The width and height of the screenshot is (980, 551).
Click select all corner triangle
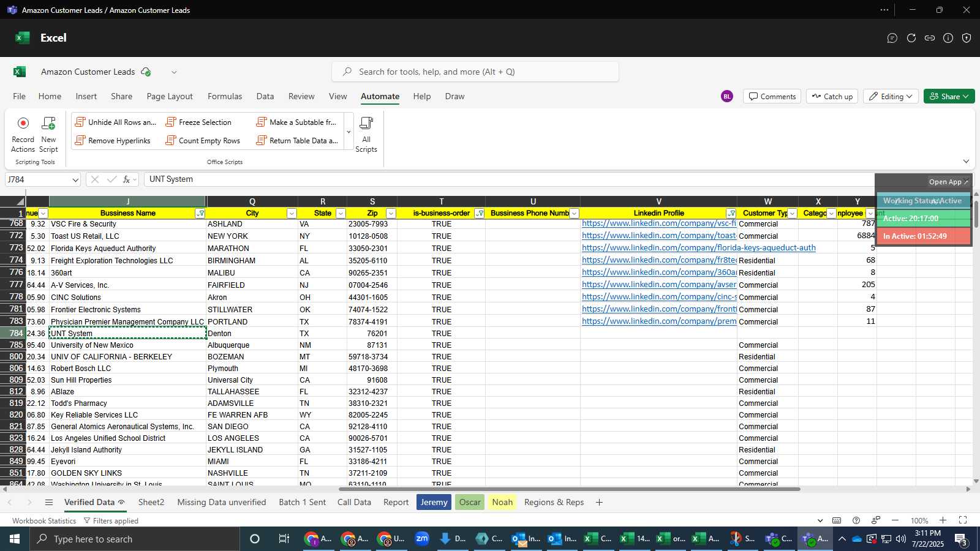tap(20, 201)
